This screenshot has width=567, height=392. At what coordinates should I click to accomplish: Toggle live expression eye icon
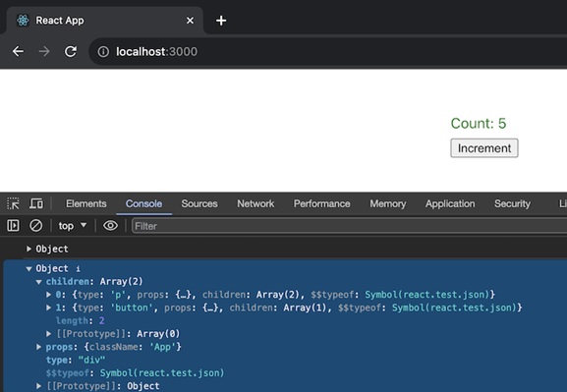110,226
